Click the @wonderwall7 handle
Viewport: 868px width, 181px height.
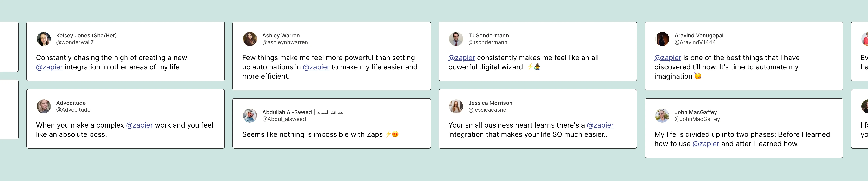pos(75,42)
